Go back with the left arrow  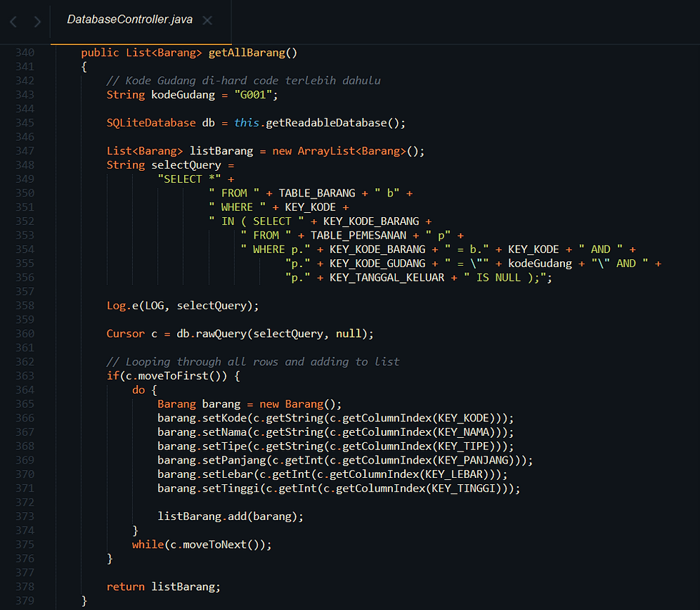[x=14, y=21]
